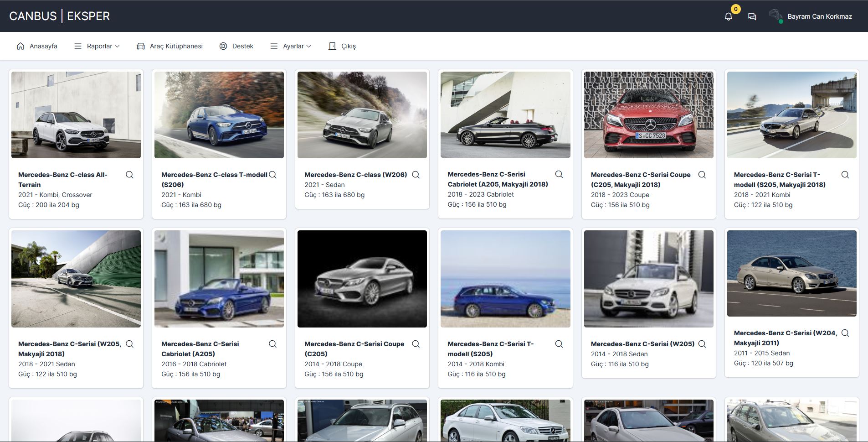This screenshot has width=868, height=442.
Task: Click the list icon beside Raporlar
Action: (78, 46)
